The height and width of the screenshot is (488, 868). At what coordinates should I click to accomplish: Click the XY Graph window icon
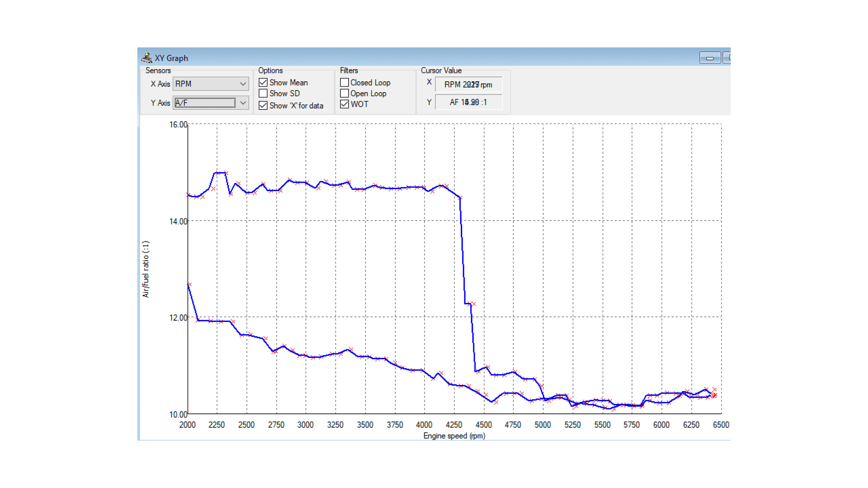point(146,57)
